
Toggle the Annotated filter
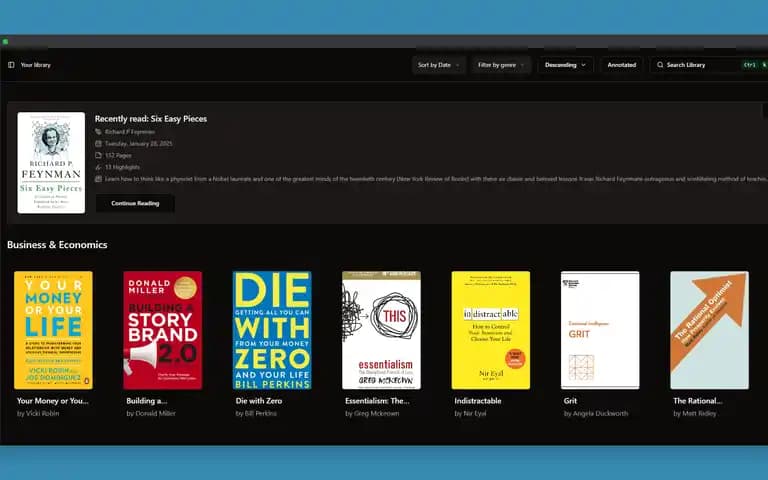622,65
